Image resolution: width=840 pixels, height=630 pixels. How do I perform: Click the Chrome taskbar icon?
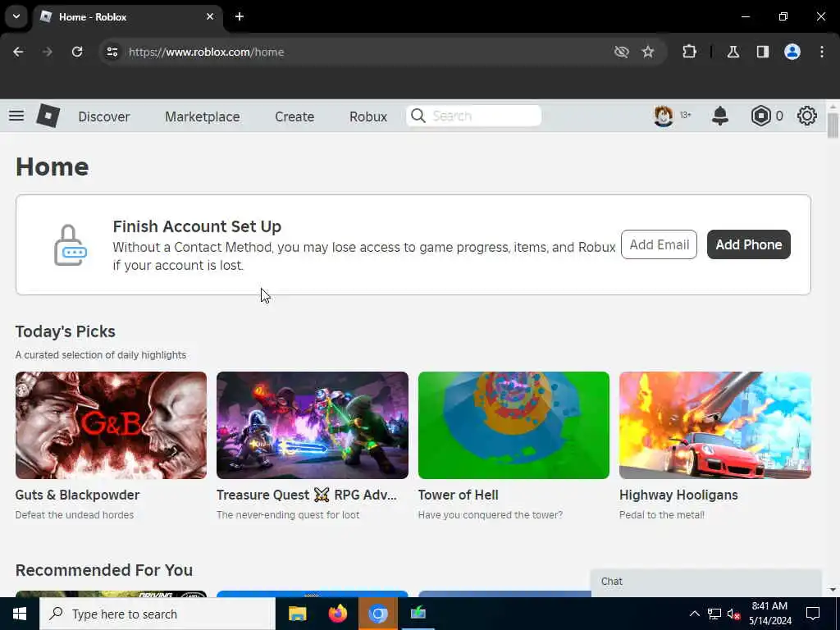pos(377,614)
